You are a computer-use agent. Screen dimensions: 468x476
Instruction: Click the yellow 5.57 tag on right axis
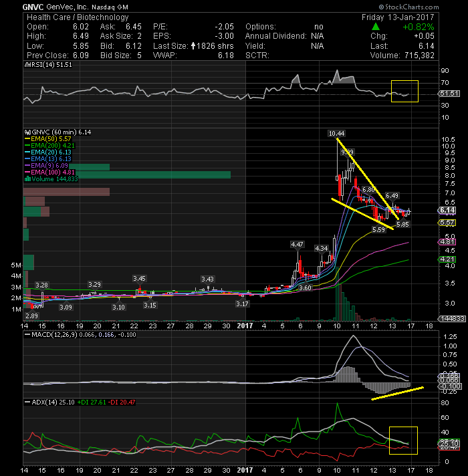(x=447, y=223)
